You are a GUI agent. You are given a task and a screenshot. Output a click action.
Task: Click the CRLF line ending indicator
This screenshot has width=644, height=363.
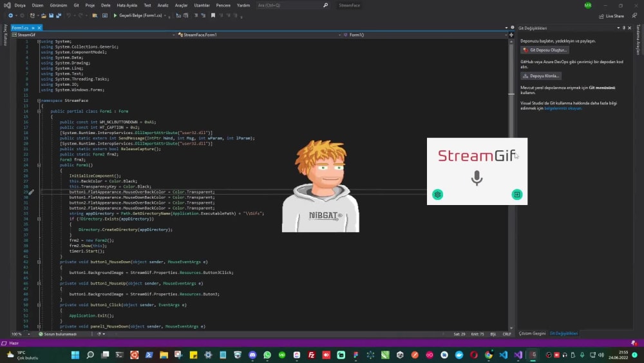506,334
